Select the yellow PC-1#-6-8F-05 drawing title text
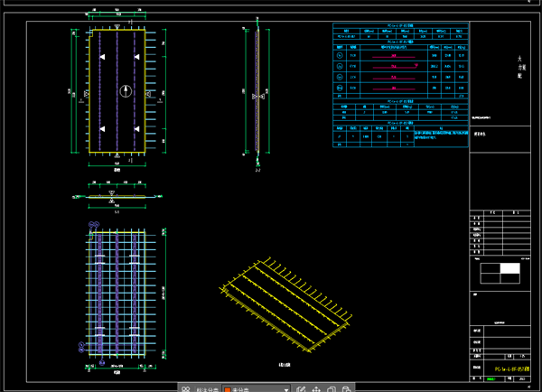 (x=512, y=369)
